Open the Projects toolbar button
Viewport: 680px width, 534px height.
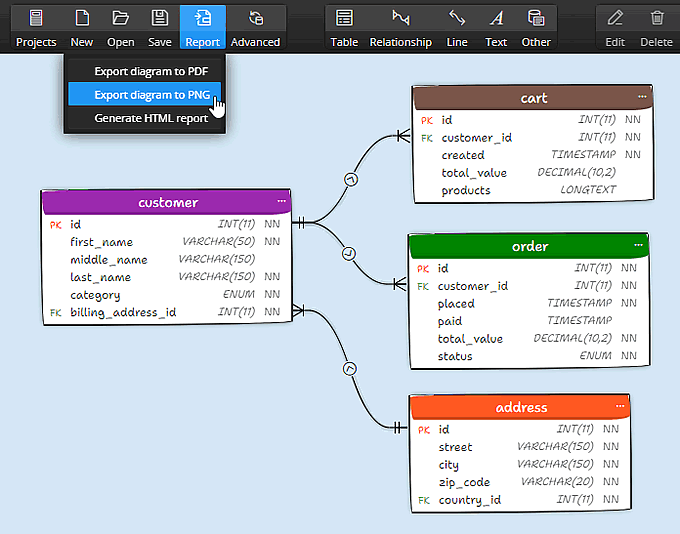pos(36,27)
